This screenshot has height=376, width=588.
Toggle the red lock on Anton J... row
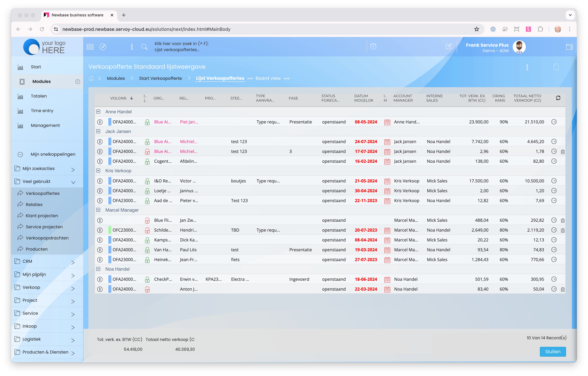147,289
